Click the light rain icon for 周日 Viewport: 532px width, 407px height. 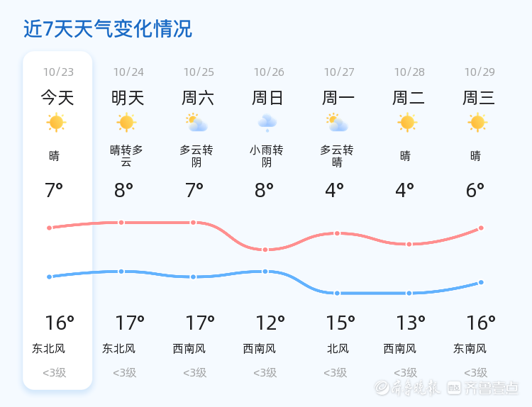click(x=267, y=123)
